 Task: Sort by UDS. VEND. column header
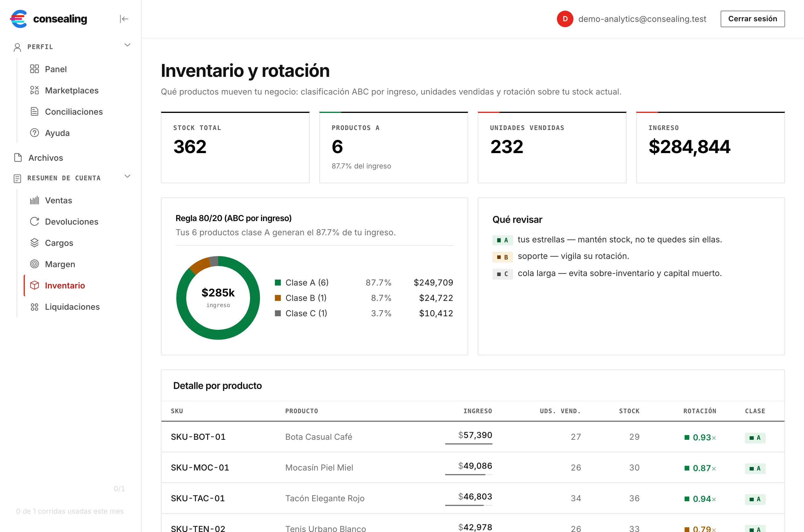[560, 411]
